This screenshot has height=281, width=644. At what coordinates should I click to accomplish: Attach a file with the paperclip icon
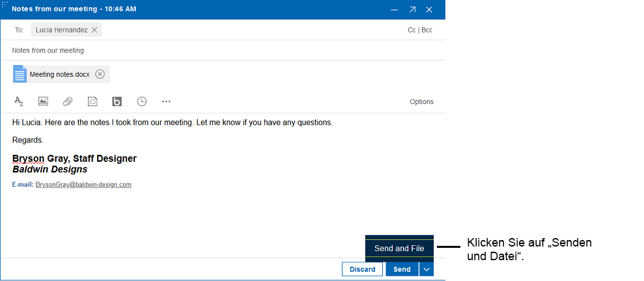(68, 101)
